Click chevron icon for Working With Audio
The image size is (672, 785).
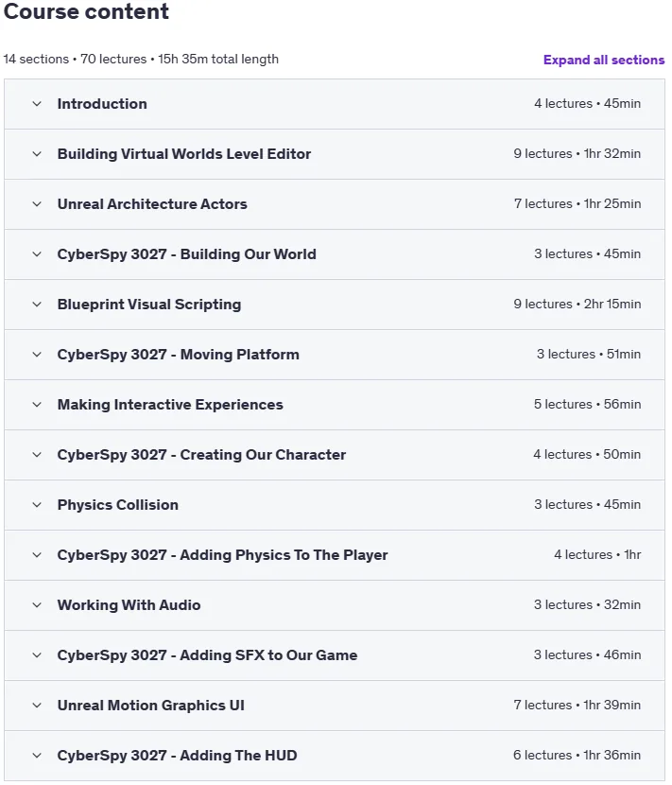click(37, 604)
